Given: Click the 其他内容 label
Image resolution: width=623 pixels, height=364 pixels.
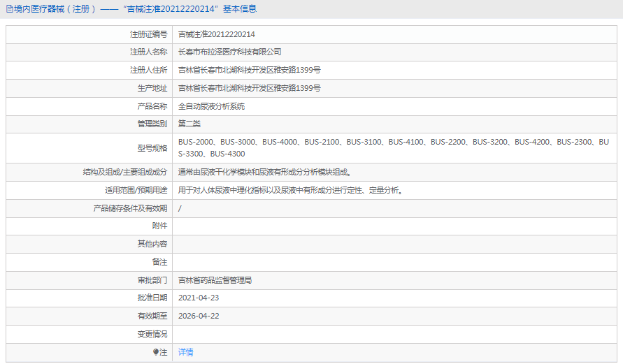Looking at the screenshot, I should [x=152, y=244].
